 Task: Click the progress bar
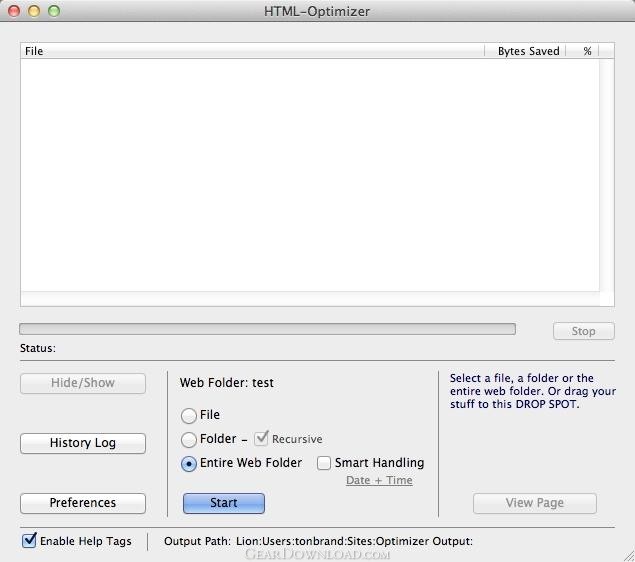[267, 329]
